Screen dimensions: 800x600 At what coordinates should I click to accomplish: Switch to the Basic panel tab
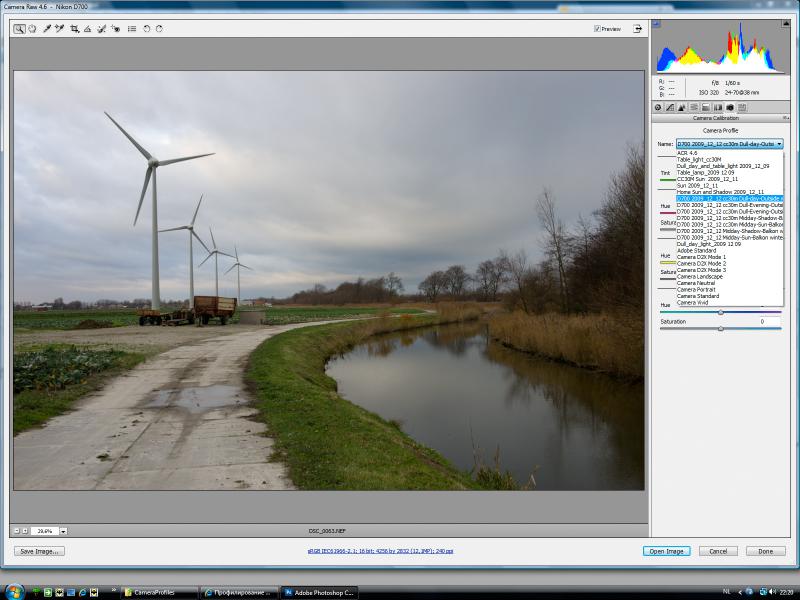tap(658, 108)
